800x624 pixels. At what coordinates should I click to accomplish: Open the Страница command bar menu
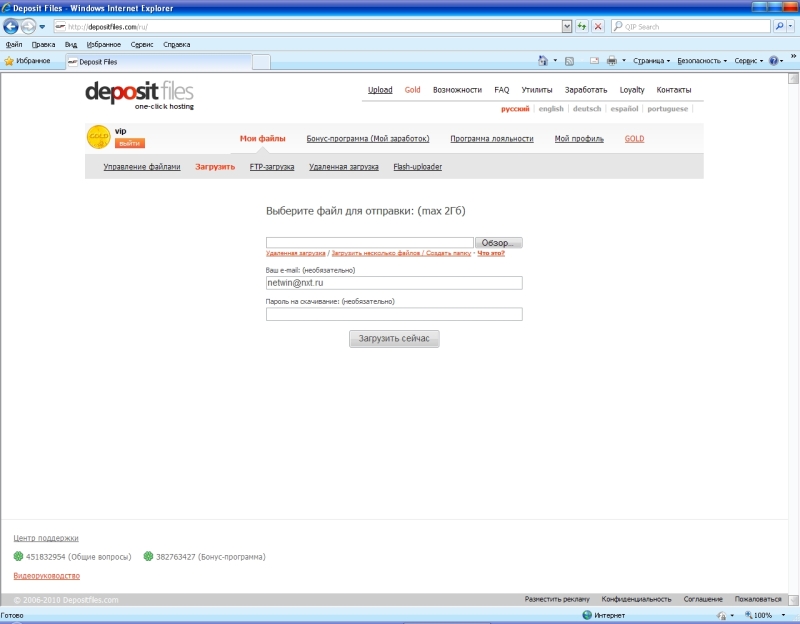point(652,61)
